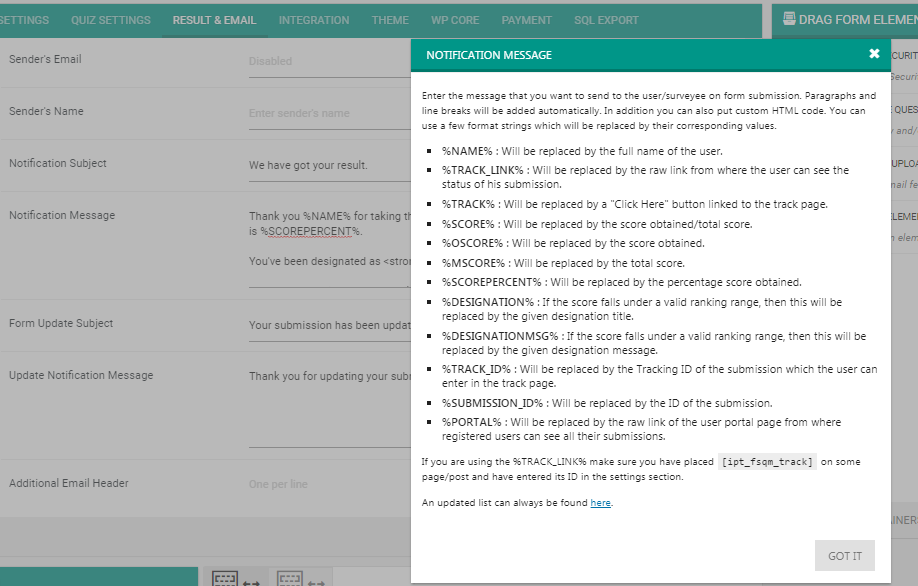Open the Theme tab

[390, 20]
